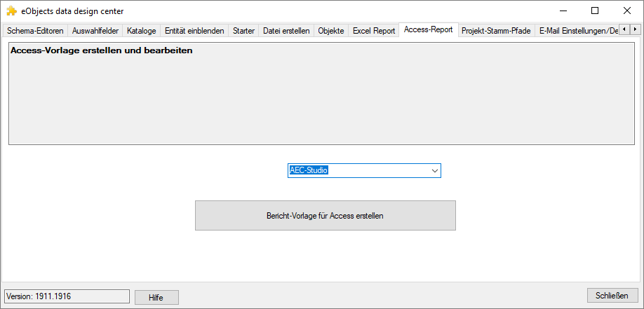Select the Objekte tab
This screenshot has height=309, width=644.
coord(331,31)
